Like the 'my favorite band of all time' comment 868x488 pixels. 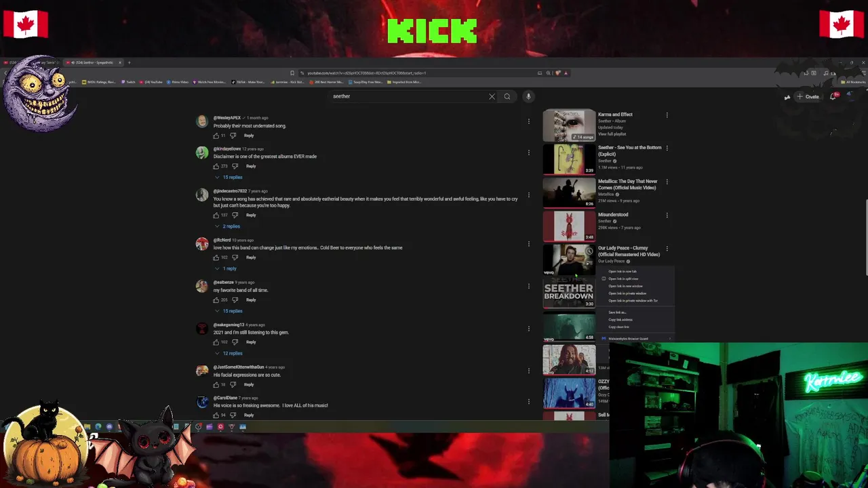point(216,300)
